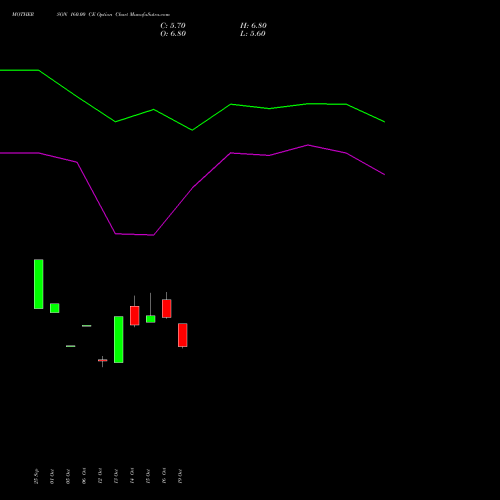
Task: Click the close value C: 5.70
Action: click(173, 26)
